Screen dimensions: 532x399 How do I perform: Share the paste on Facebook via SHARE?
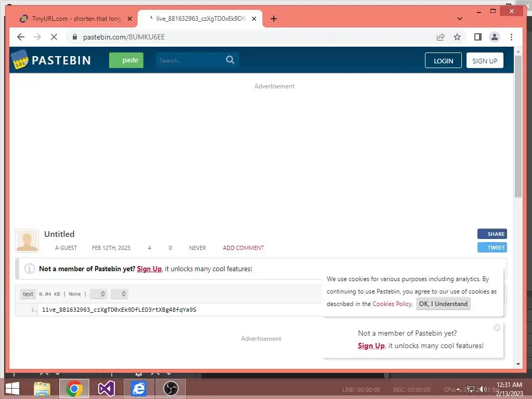(x=492, y=234)
